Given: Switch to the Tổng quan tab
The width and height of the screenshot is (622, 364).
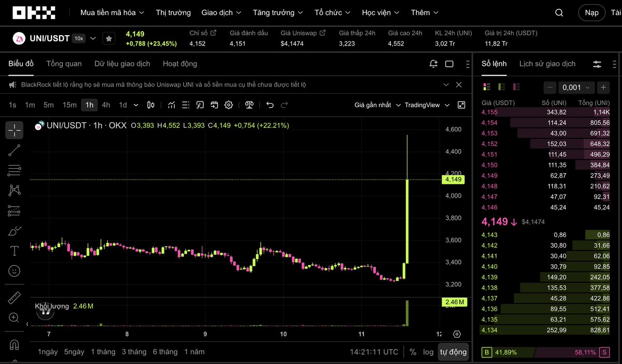Looking at the screenshot, I should (64, 64).
